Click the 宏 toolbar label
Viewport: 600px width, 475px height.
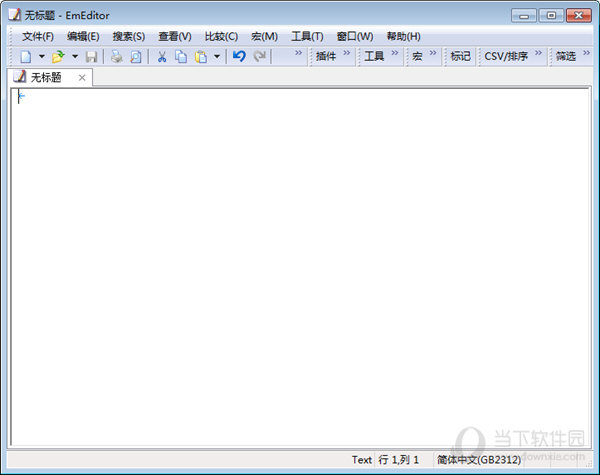[417, 56]
